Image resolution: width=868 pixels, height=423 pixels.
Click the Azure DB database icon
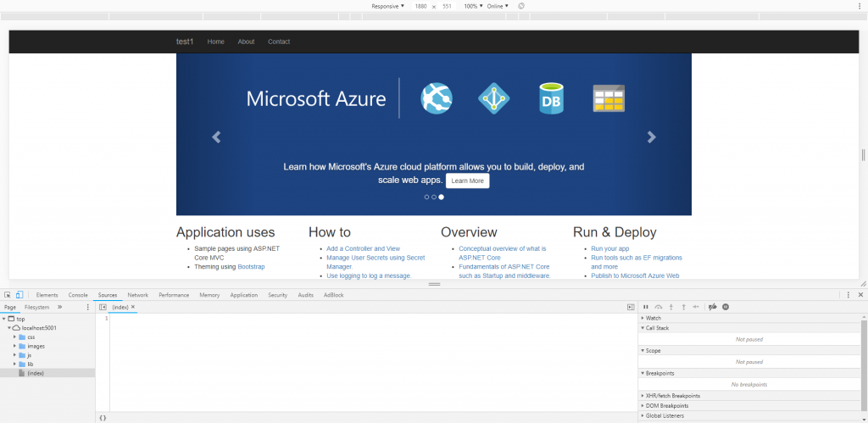click(551, 98)
